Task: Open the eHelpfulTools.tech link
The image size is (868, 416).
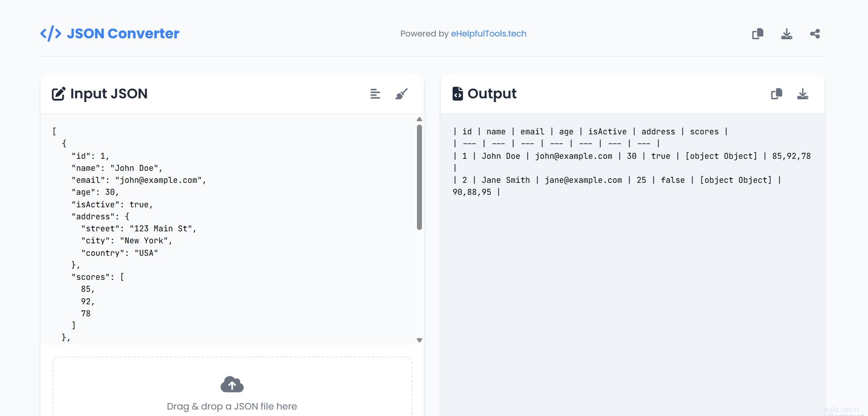Action: (488, 34)
